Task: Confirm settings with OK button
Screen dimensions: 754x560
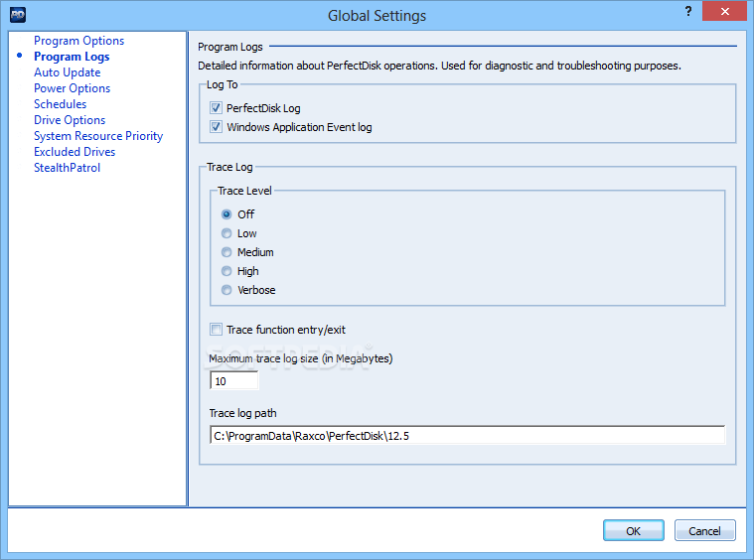Action: point(634,530)
